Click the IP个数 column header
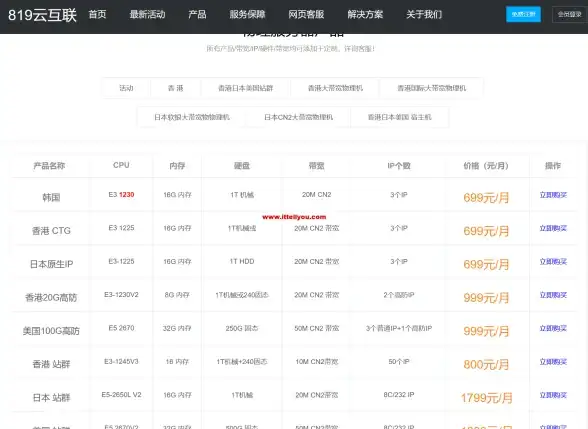Viewport: 588px width, 429px height. [x=399, y=166]
